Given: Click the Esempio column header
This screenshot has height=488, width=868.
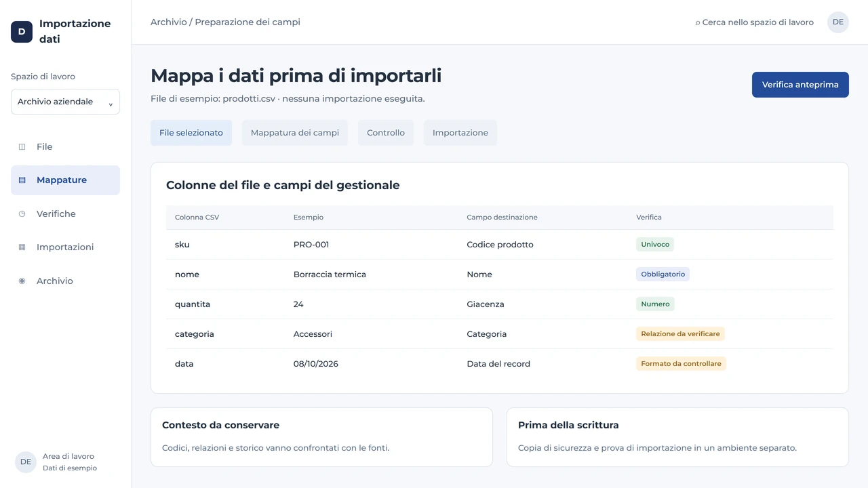Looking at the screenshot, I should (x=309, y=218).
